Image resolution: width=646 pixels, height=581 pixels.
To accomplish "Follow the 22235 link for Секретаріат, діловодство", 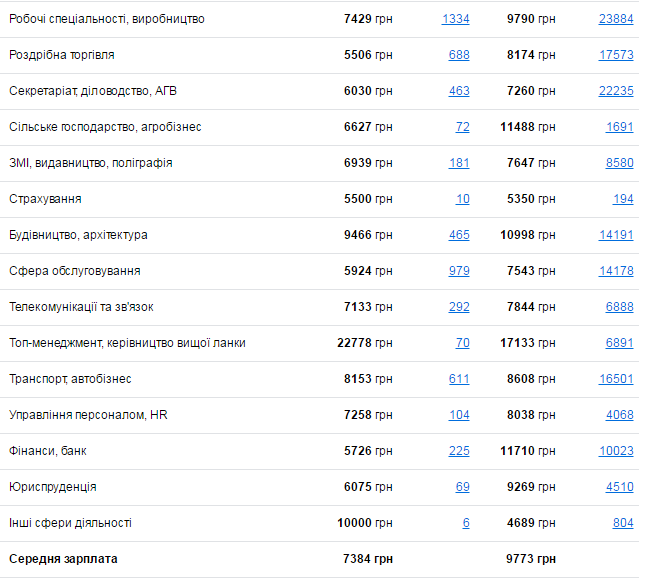I will 615,91.
